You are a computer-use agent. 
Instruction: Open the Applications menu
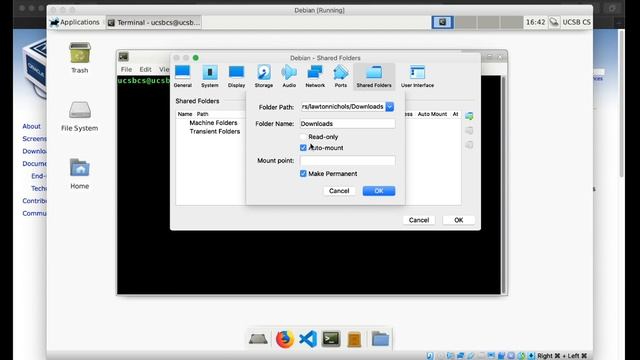(x=75, y=22)
